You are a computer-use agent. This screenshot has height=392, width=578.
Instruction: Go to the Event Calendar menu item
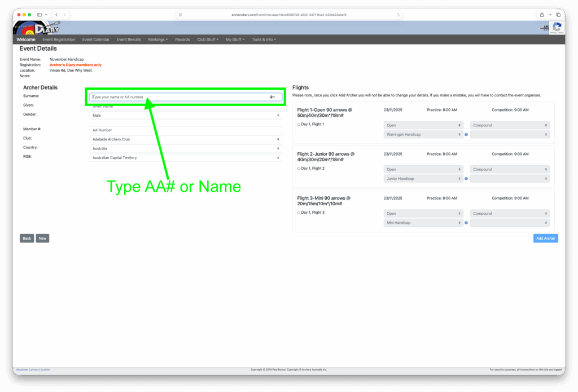tap(96, 39)
